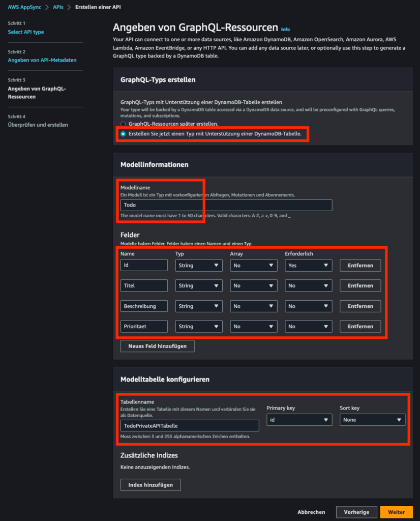Open the Primary key dropdown
This screenshot has height=521, width=420.
click(299, 420)
